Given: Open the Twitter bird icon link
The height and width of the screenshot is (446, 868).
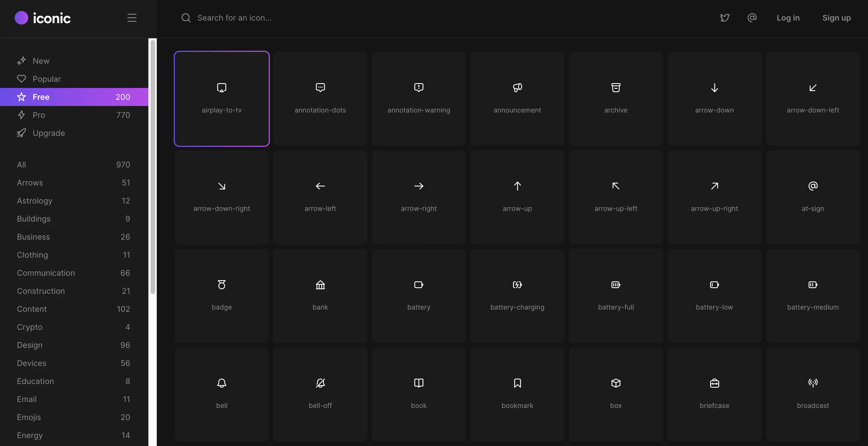Looking at the screenshot, I should tap(724, 18).
